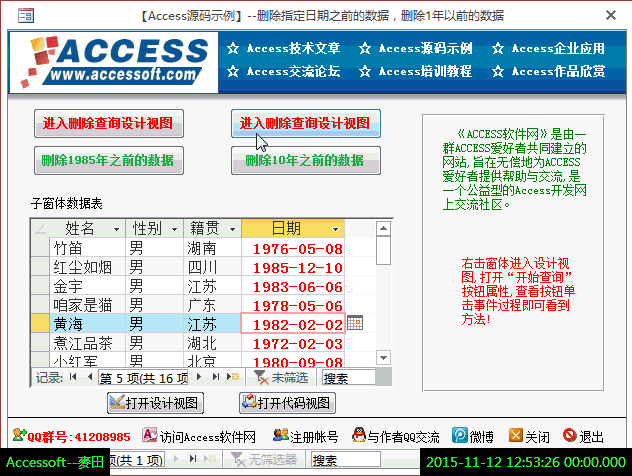Go to last record in subform navigator
Screen dimensions: 632x476
[216, 377]
